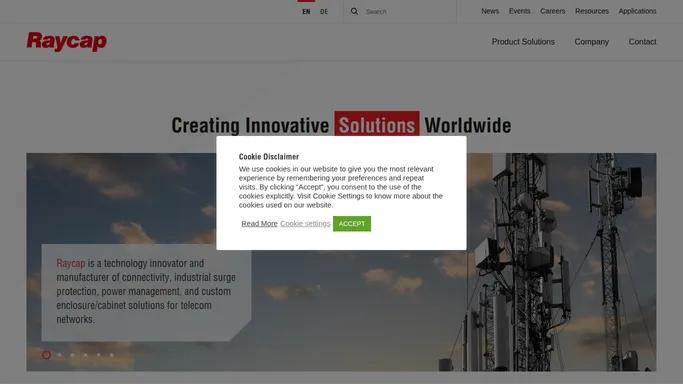Click the red Raycap link in hero text

pyautogui.click(x=71, y=263)
